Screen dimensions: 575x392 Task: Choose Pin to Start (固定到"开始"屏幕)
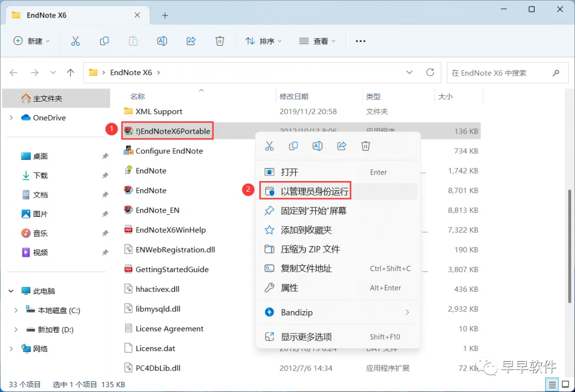coord(338,210)
